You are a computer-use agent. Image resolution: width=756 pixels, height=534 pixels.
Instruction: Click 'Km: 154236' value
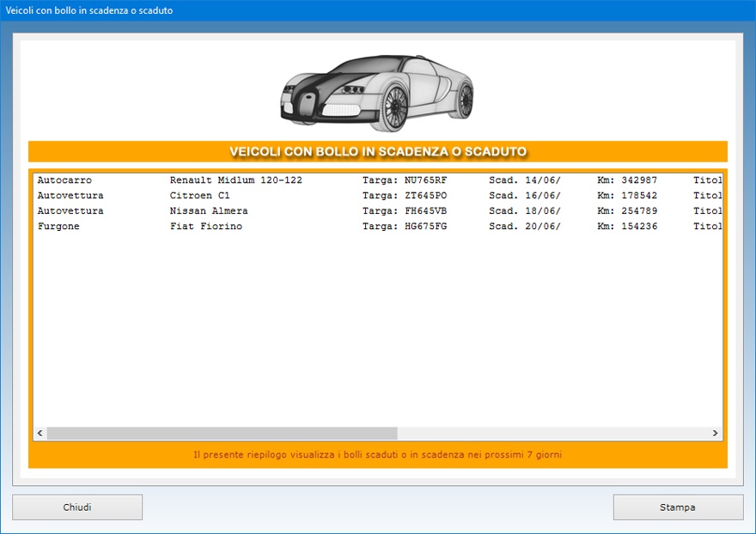point(627,226)
